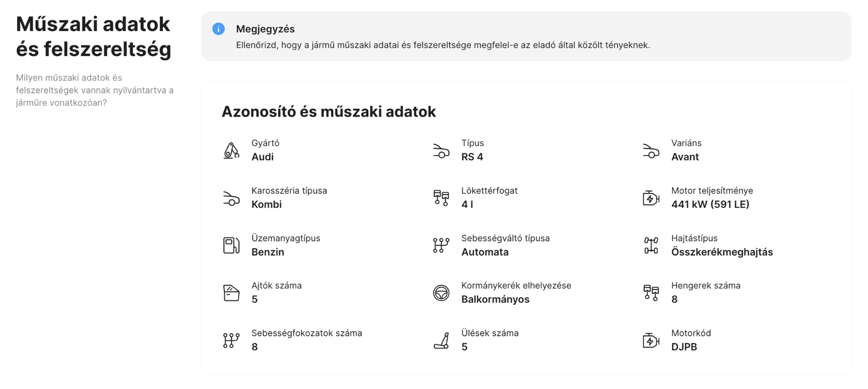The image size is (868, 389).
Task: Click the power value 441 kW (591 LE)
Action: [710, 204]
